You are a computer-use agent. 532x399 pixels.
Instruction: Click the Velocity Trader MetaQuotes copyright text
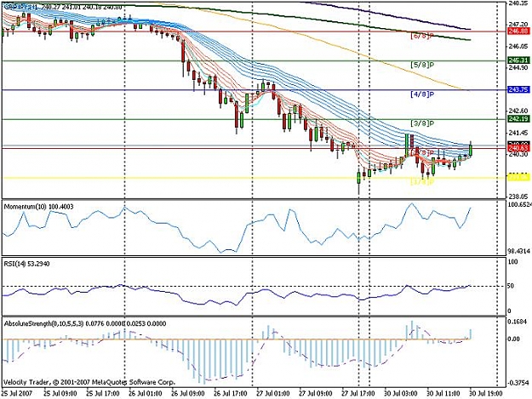tap(89, 382)
